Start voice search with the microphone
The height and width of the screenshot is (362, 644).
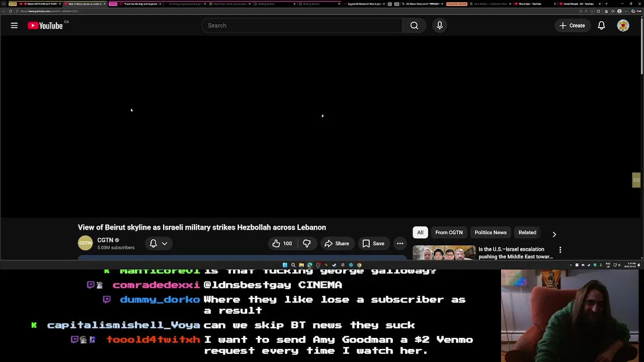(440, 25)
